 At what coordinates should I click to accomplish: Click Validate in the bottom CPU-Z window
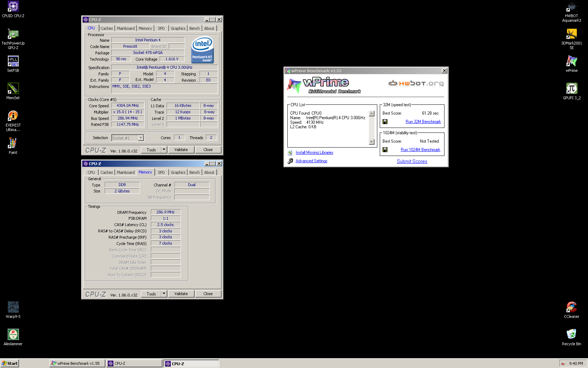[x=181, y=294]
